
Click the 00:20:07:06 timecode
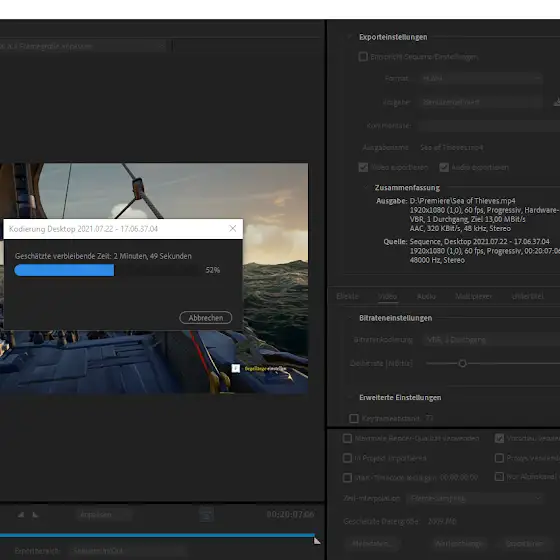click(x=290, y=514)
